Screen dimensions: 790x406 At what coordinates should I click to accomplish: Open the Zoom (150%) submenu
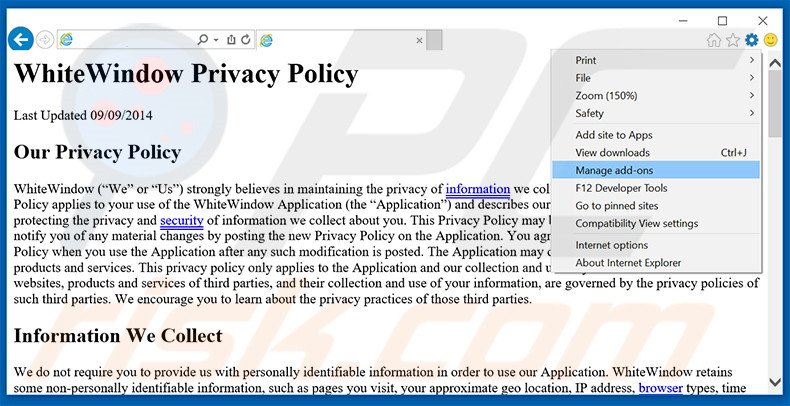[656, 95]
